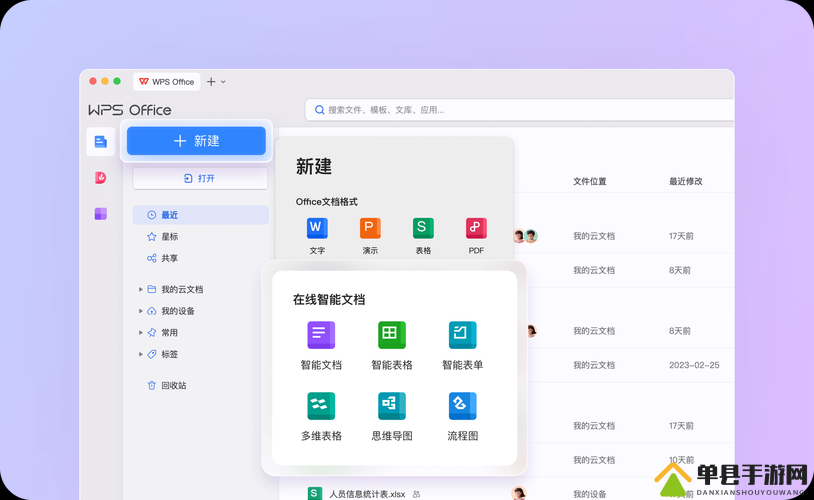
Task: Click the search magnifier icon
Action: [320, 110]
